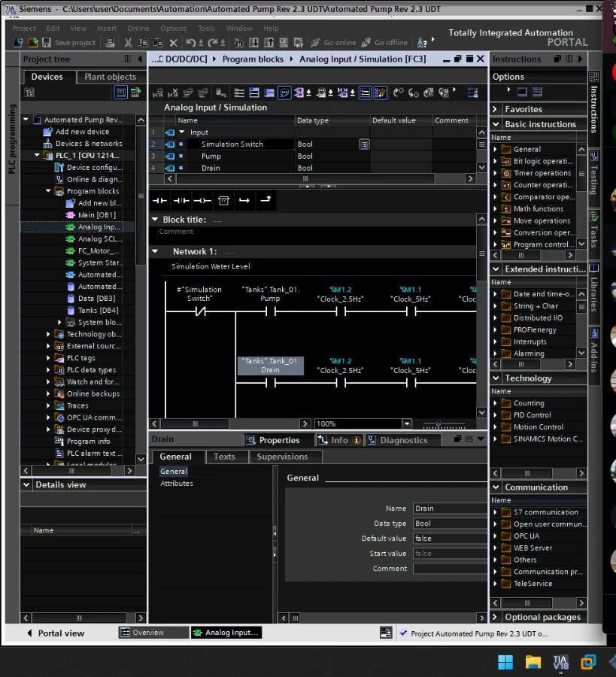The image size is (616, 677).
Task: Click the Open branch icon
Action: (244, 200)
